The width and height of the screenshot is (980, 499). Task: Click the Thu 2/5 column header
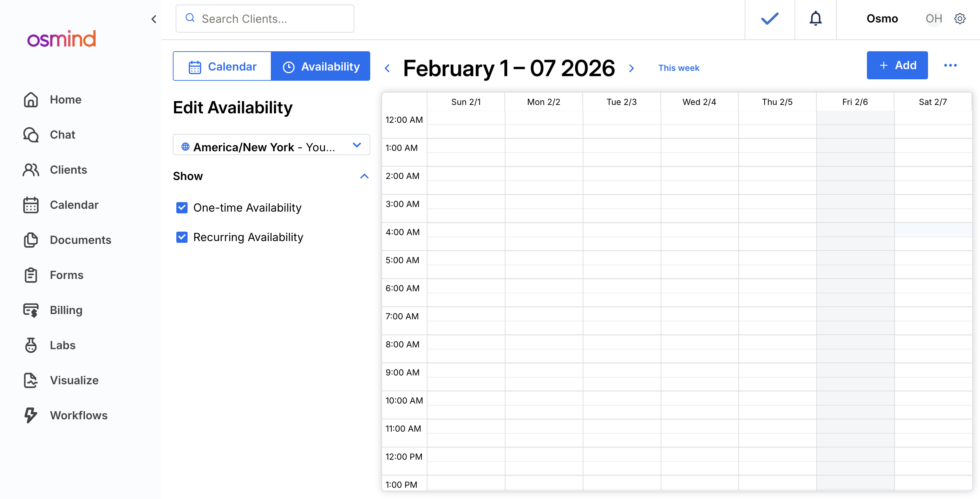777,102
